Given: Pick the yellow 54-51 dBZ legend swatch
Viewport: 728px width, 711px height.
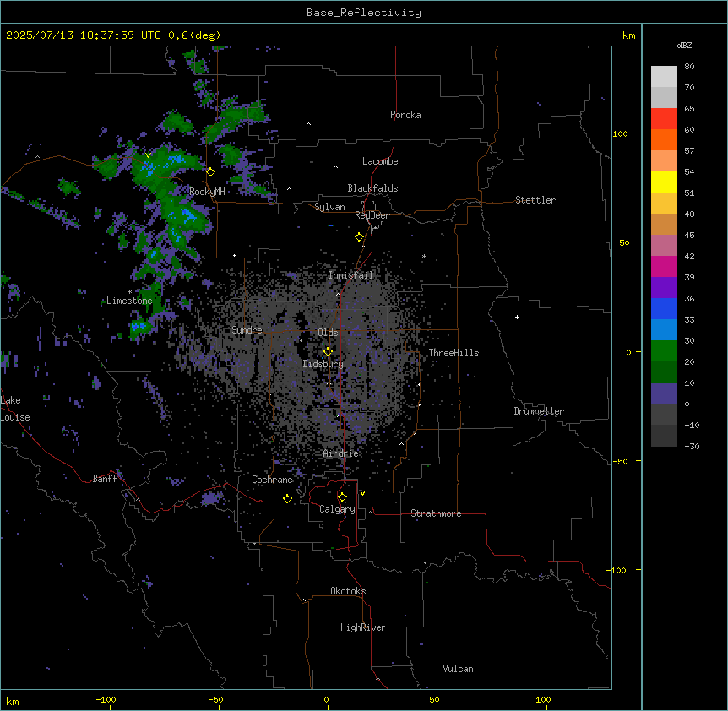Looking at the screenshot, I should (x=664, y=182).
